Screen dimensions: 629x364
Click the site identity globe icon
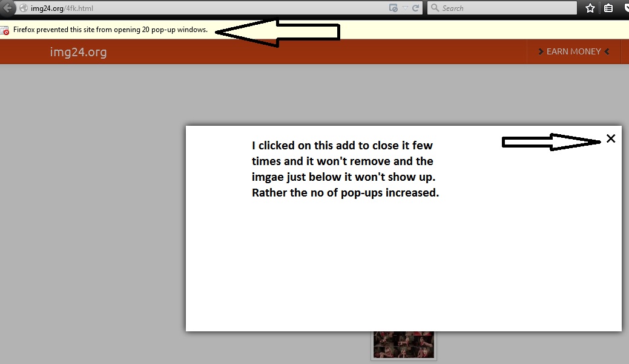24,8
